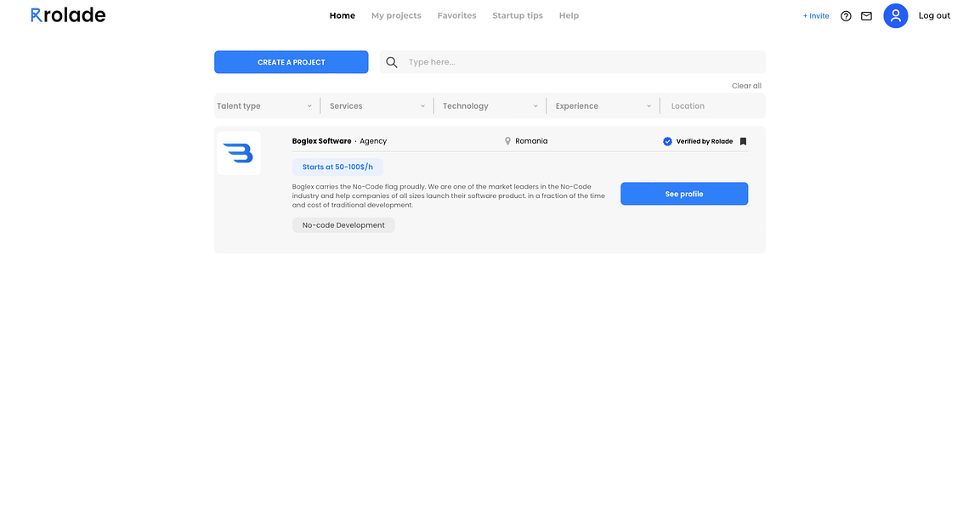Click the Romania location pin icon
Screen dimensions: 980x510
click(x=507, y=141)
